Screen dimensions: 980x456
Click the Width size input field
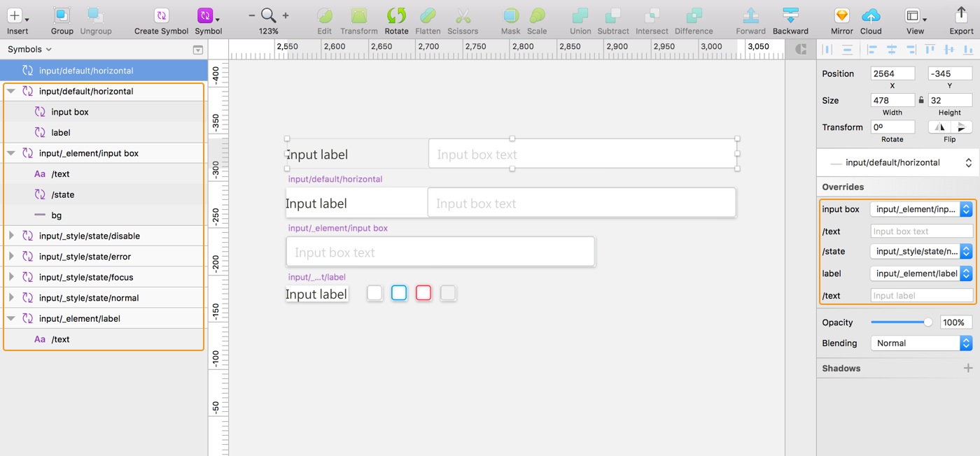(892, 100)
